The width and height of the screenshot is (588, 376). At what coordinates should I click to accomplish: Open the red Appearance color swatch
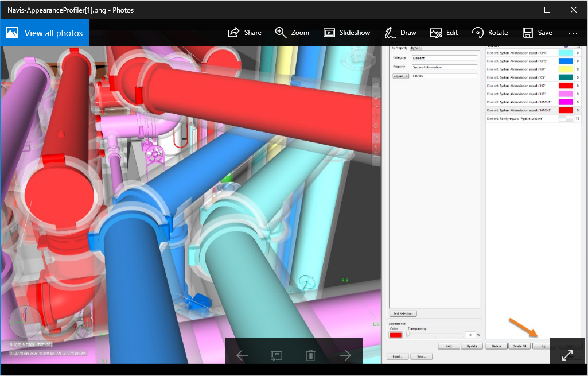396,334
